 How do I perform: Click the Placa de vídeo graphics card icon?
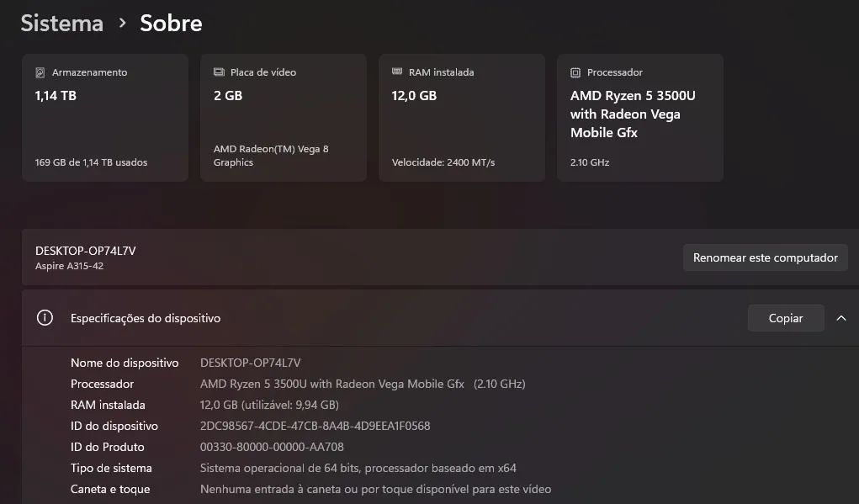220,72
